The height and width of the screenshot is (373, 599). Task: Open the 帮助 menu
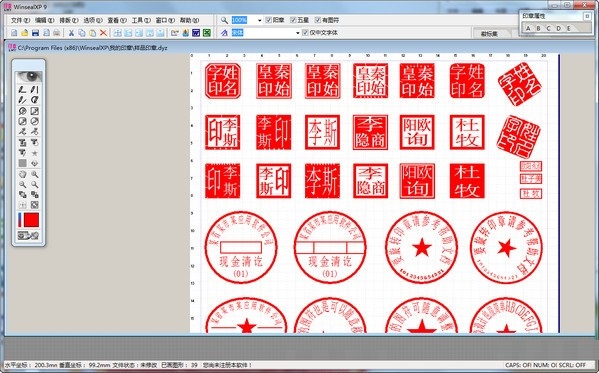[189, 20]
